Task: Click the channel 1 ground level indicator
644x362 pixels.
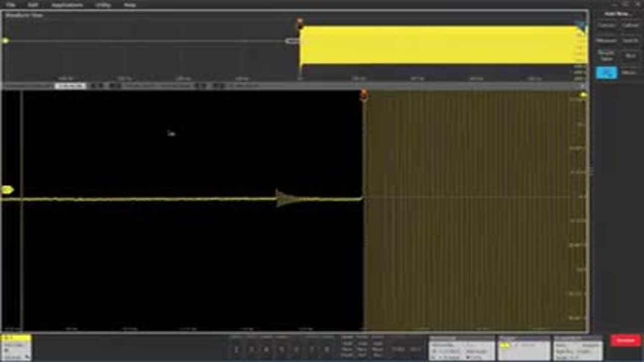Action: (7, 190)
